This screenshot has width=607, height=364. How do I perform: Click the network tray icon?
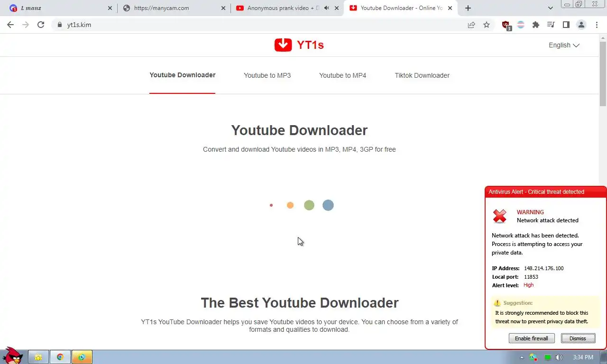[533, 357]
